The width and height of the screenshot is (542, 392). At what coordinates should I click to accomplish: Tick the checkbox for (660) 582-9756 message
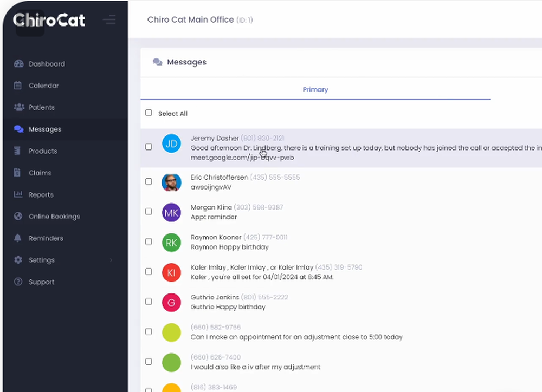coord(149,331)
